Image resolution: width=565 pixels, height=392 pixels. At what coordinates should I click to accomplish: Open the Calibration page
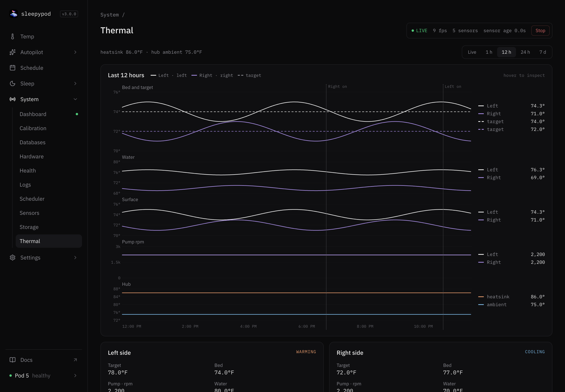tap(49, 128)
